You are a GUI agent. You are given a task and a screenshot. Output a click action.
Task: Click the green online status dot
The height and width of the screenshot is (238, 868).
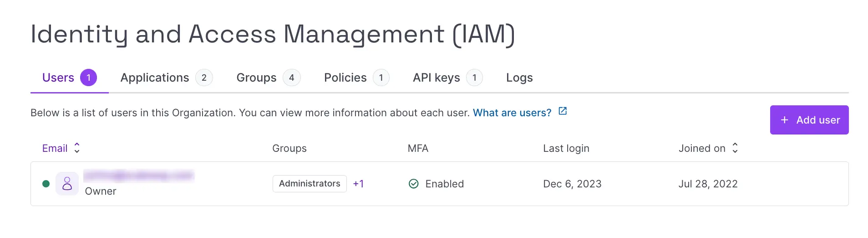pyautogui.click(x=46, y=184)
